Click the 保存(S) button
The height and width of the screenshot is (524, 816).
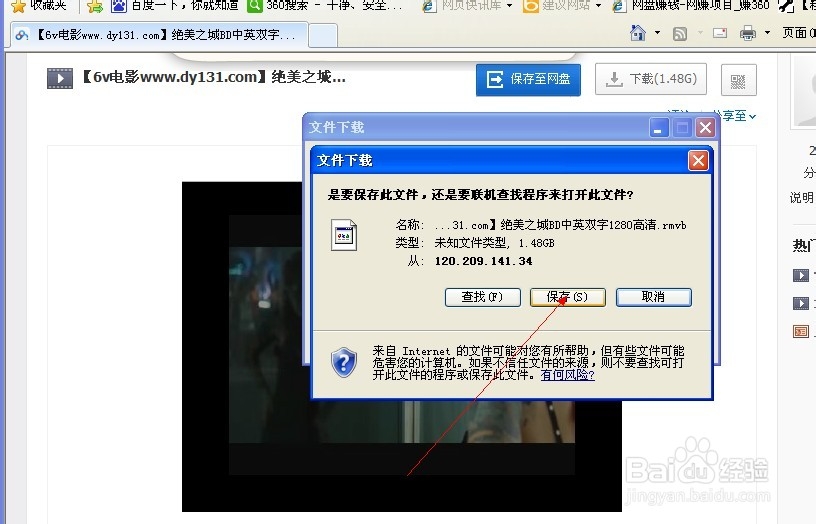(567, 297)
